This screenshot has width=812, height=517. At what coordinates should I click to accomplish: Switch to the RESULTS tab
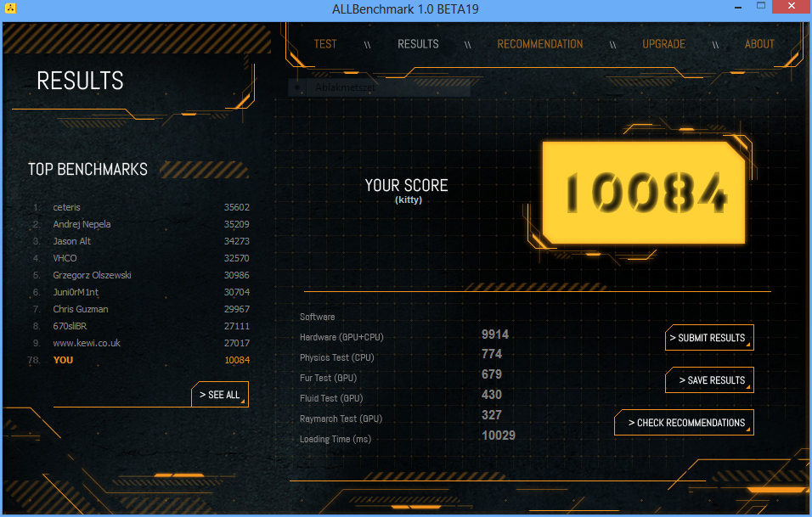[x=418, y=44]
